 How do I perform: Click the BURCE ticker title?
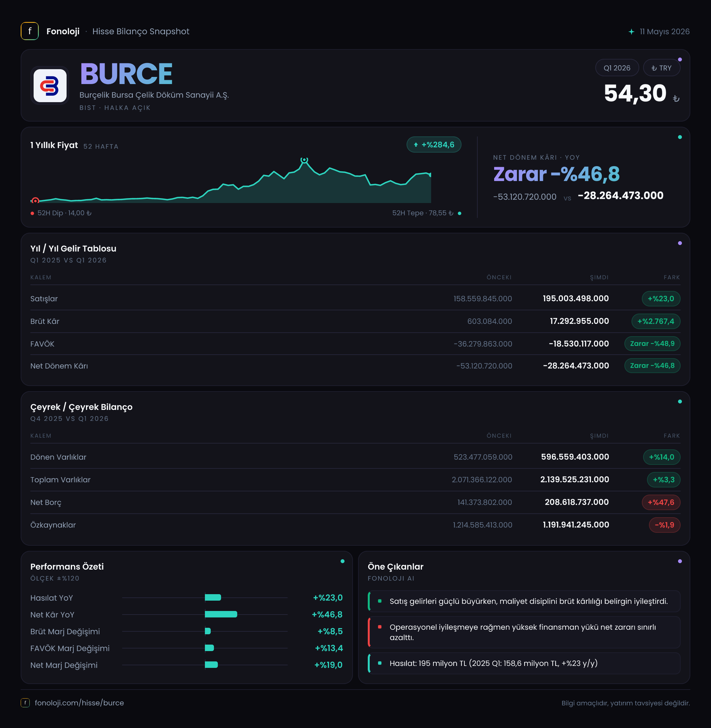[126, 74]
